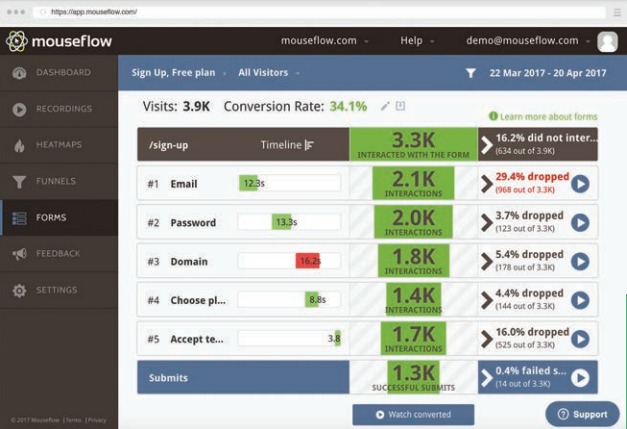Screen dimensions: 627x429
Task: Go to Dashboard in the sidebar
Action: click(59, 73)
